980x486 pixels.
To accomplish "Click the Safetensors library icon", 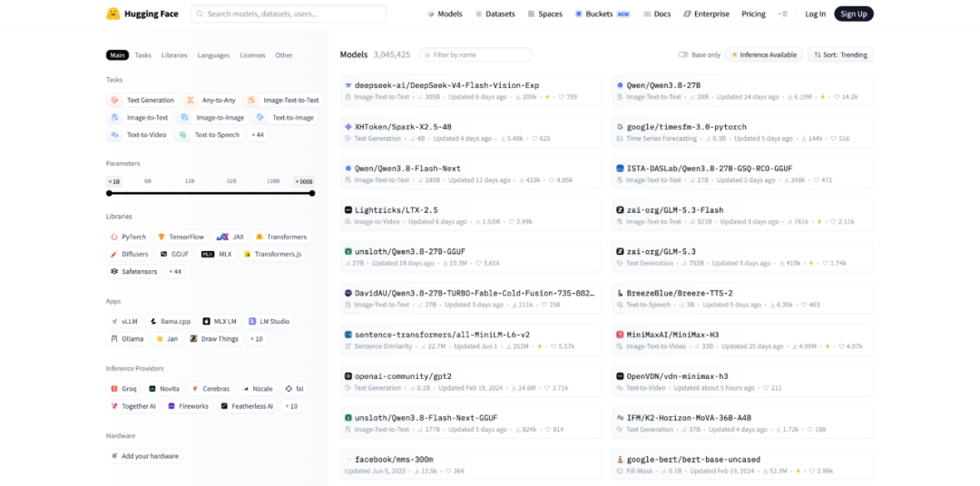I will pyautogui.click(x=114, y=272).
